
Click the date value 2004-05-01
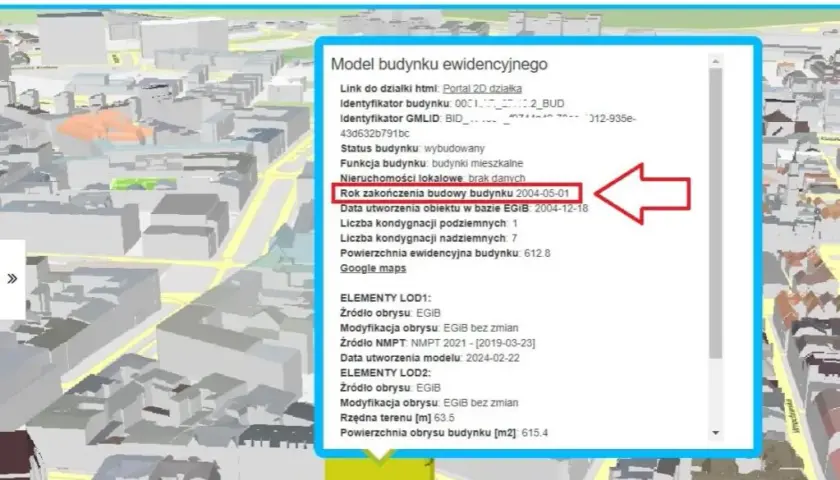click(x=542, y=193)
